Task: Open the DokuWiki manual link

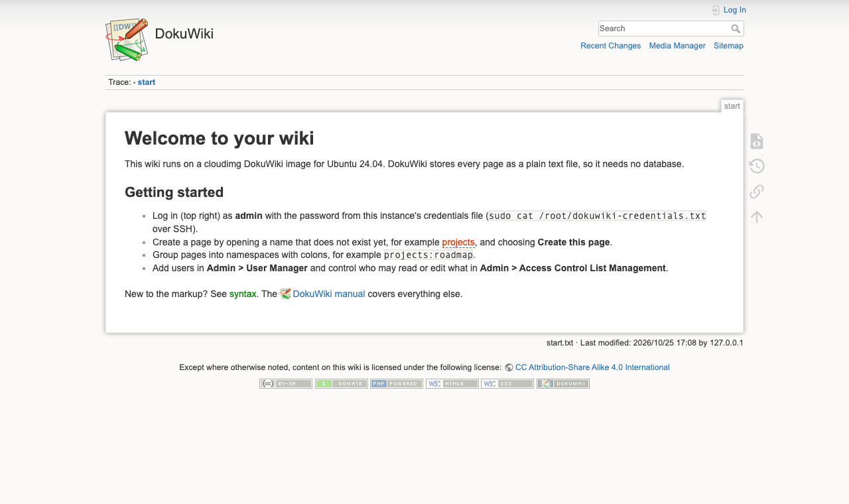Action: click(329, 294)
